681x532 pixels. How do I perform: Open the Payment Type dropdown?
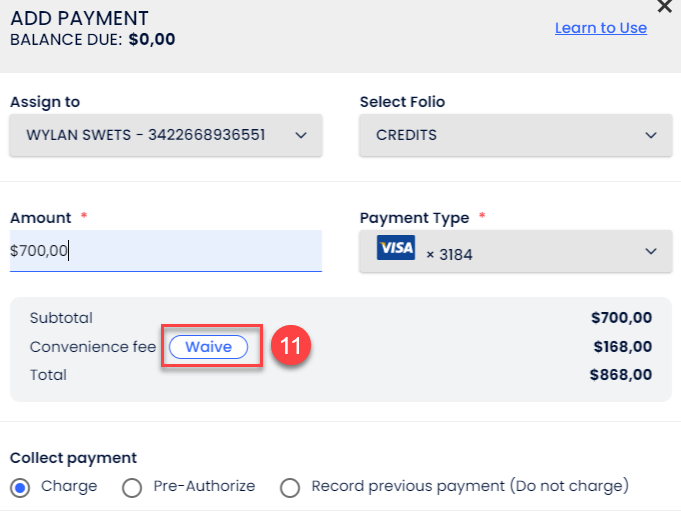(x=513, y=251)
